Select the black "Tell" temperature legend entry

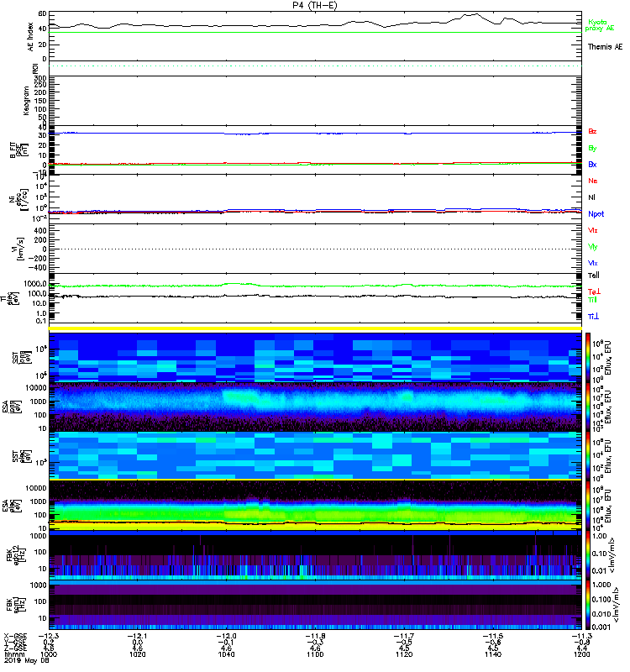point(594,276)
